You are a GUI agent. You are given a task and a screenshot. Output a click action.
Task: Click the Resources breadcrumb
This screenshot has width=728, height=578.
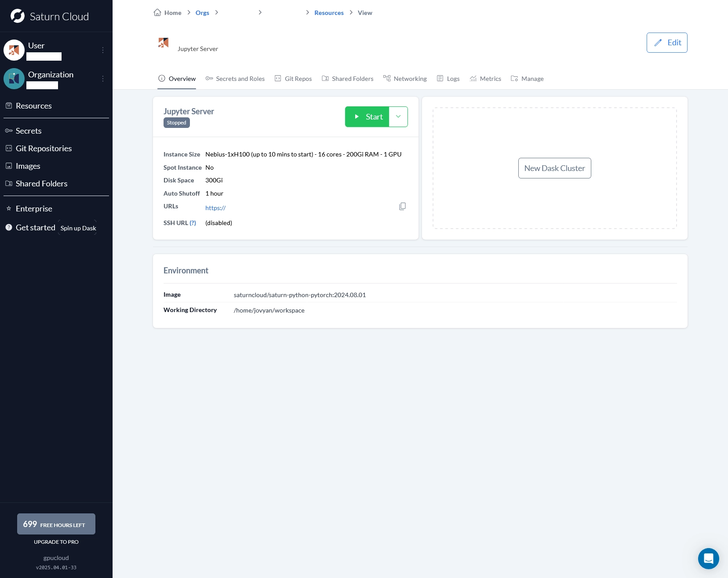point(329,13)
